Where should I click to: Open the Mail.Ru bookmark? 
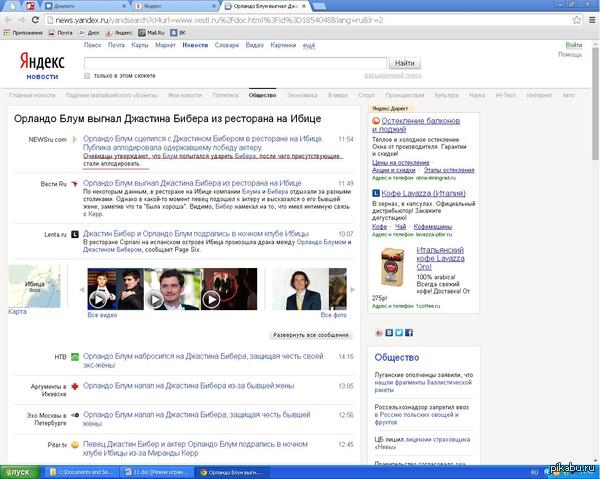151,33
